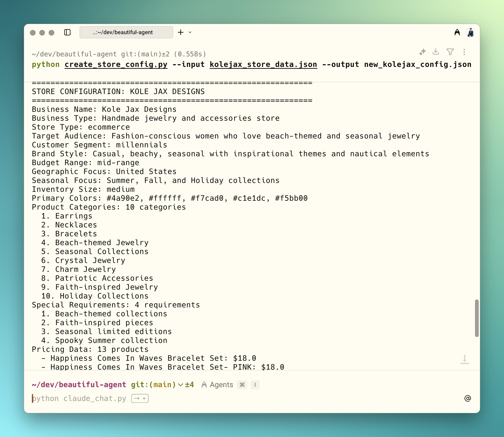Click create_store_config.py file link in command
504x437 pixels.
point(116,64)
